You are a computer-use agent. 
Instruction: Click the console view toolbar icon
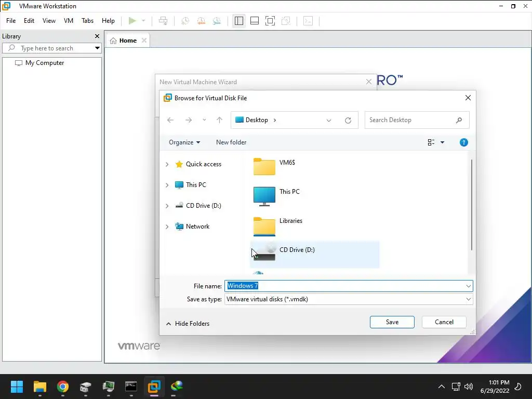point(308,21)
